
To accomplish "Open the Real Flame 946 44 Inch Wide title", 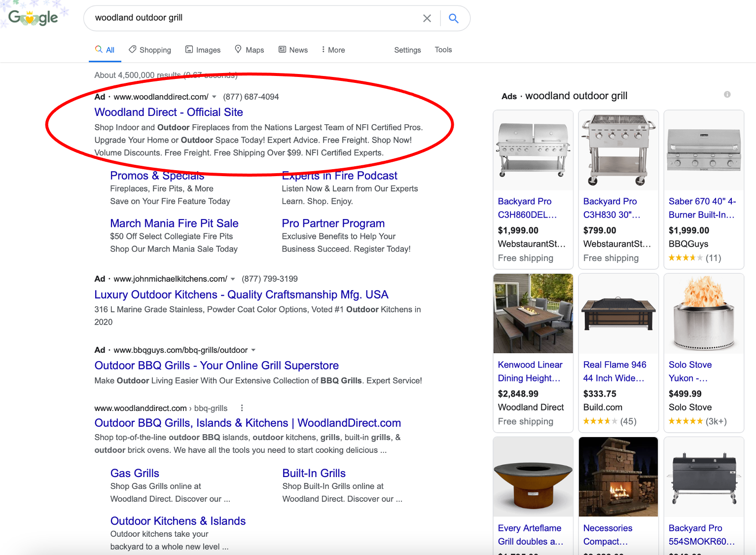I will (x=614, y=371).
